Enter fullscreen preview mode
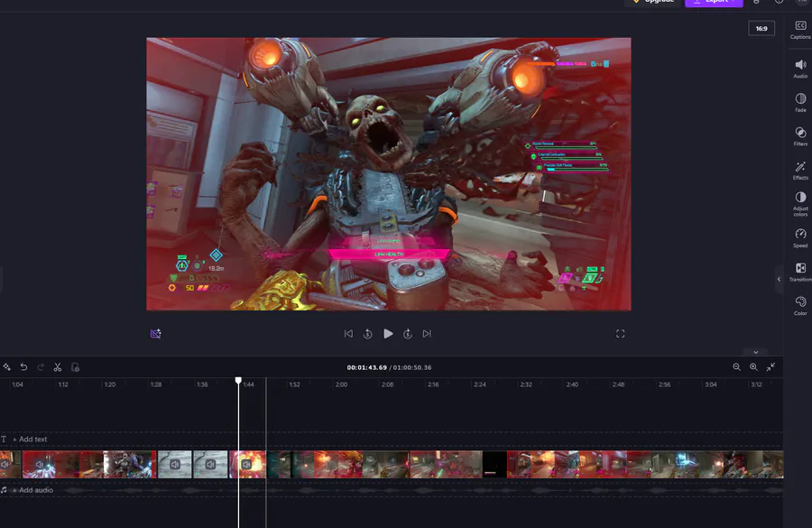 tap(621, 334)
